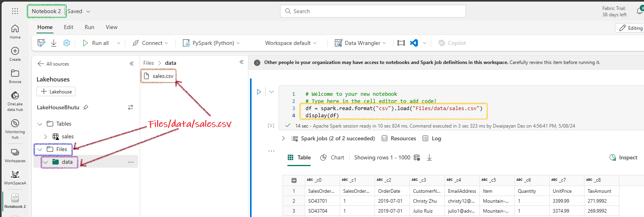644x217 pixels.
Task: Collapse the lakehouse explorer panel
Action: tap(132, 64)
